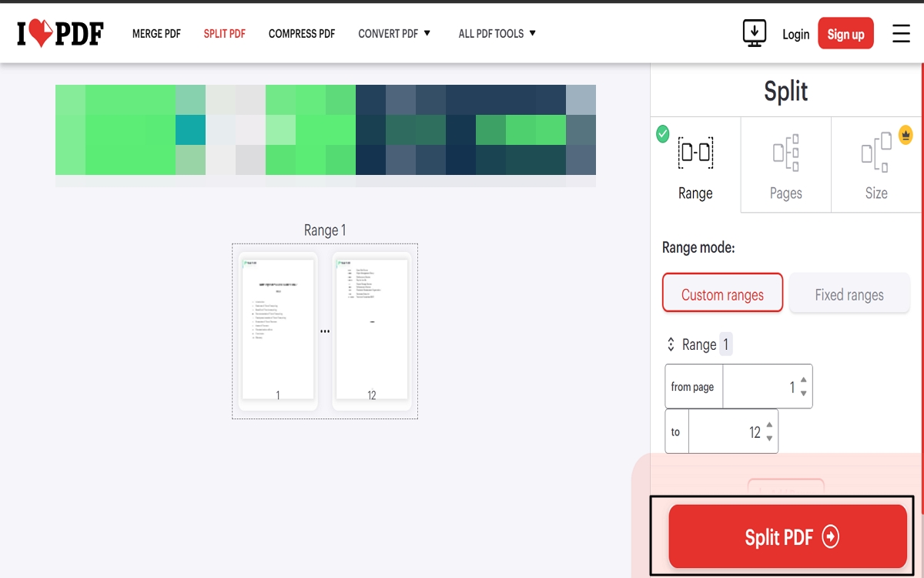Switch to Fixed ranges mode
Image resolution: width=924 pixels, height=578 pixels.
click(849, 294)
